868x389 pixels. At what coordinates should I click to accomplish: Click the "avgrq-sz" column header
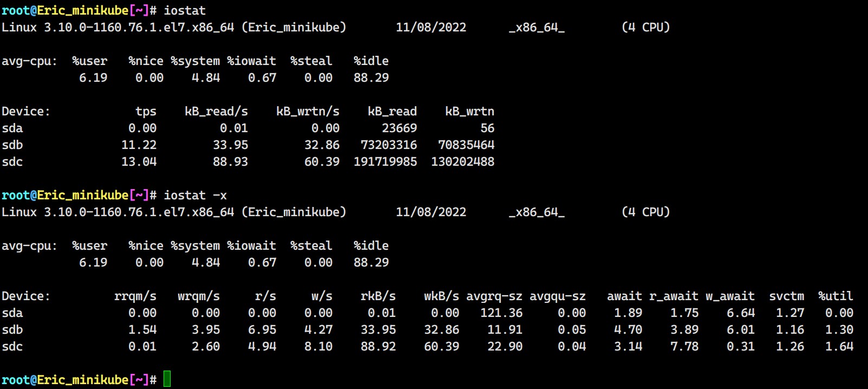point(494,296)
